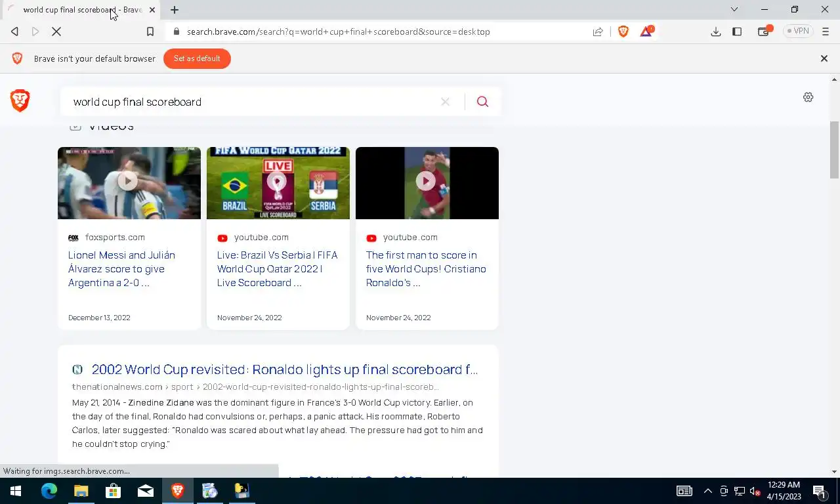Click the foxsports.com source label
This screenshot has height=504, width=840.
pos(115,238)
